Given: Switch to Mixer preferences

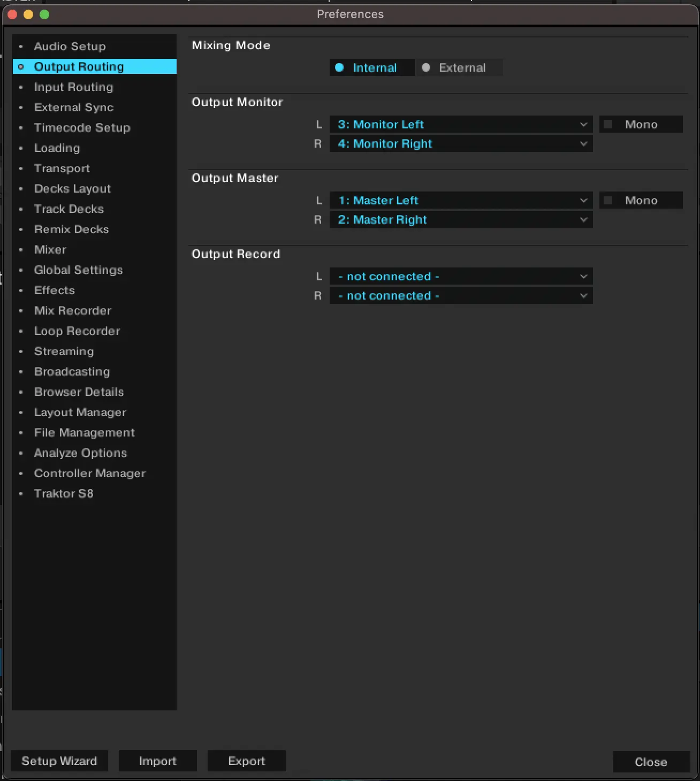Looking at the screenshot, I should tap(50, 250).
